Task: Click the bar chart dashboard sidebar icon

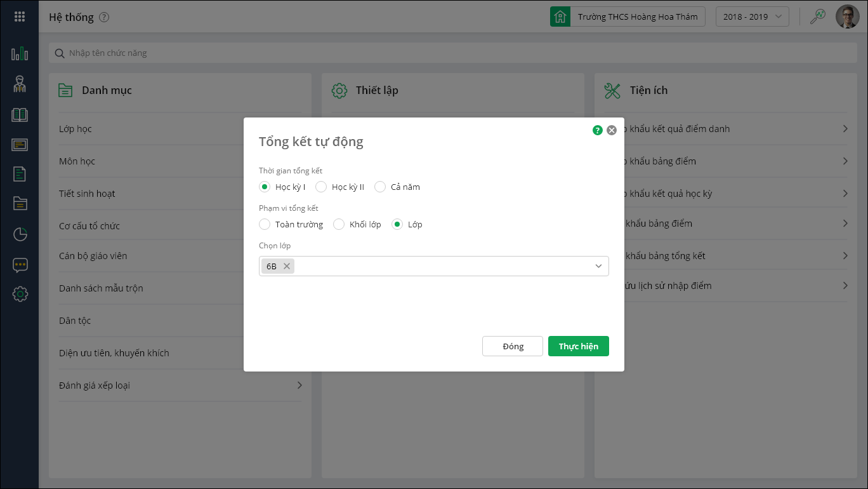Action: pos(20,53)
